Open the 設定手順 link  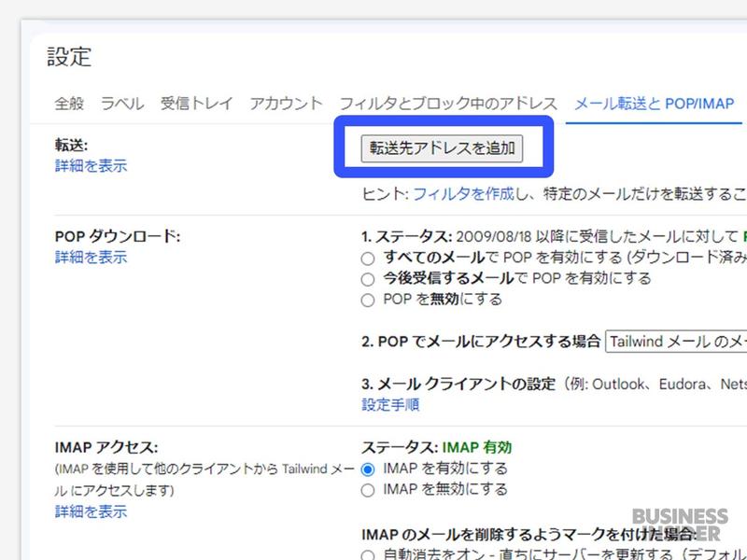pos(390,405)
